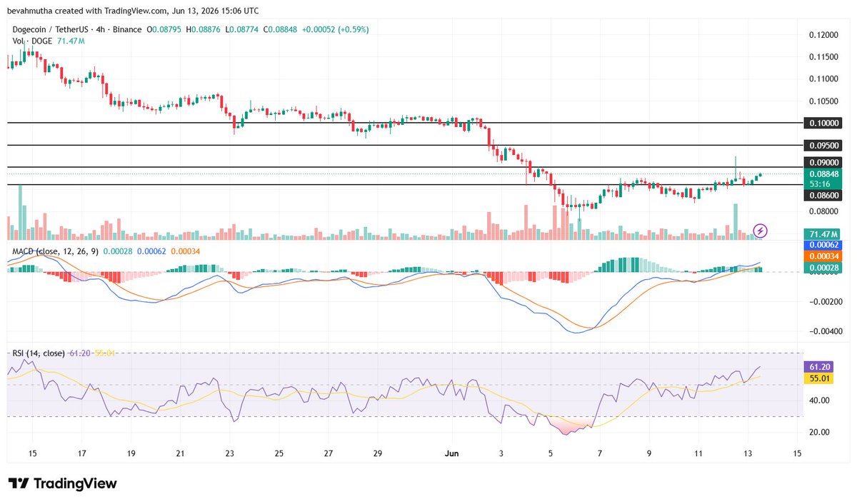Click the 0.08600 horizontal line price label

tap(823, 194)
